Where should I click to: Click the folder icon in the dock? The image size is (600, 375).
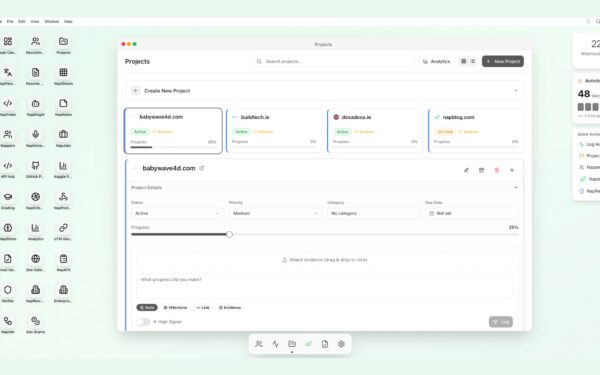pyautogui.click(x=292, y=344)
